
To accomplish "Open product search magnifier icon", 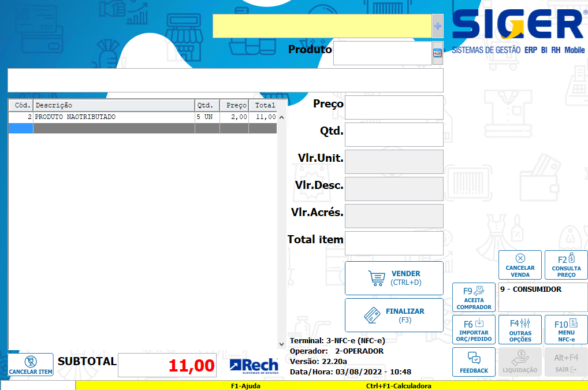I will [438, 53].
